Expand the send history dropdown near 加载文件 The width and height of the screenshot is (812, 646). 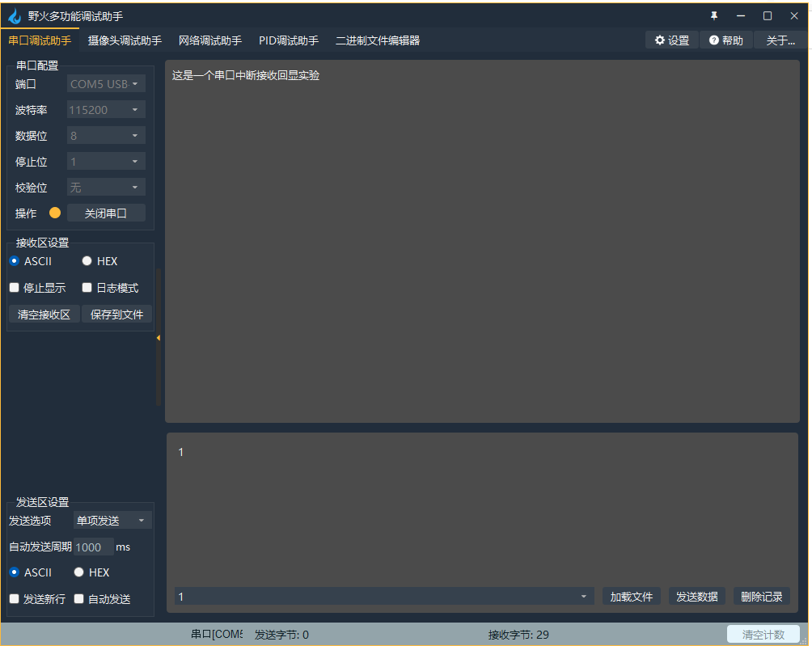pos(584,596)
